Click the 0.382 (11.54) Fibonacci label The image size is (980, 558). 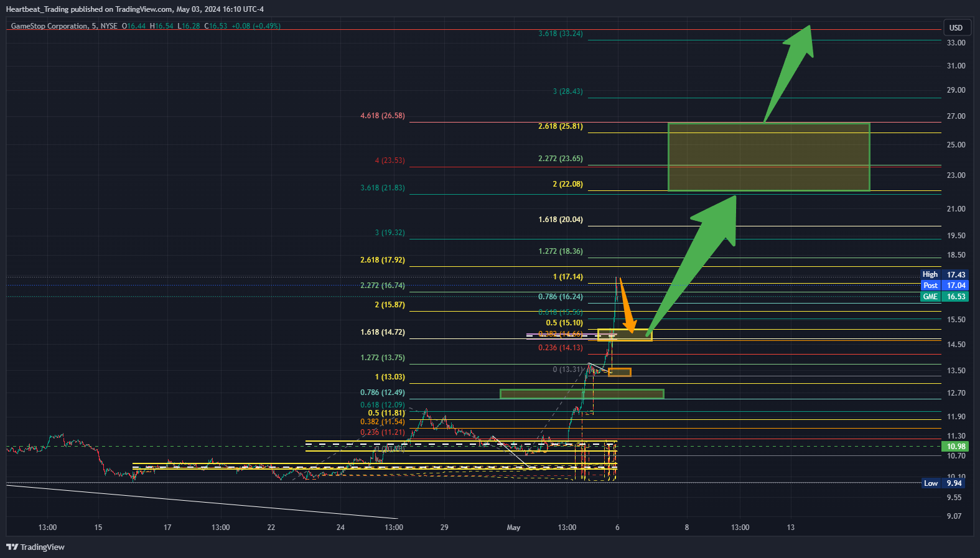[x=383, y=422]
